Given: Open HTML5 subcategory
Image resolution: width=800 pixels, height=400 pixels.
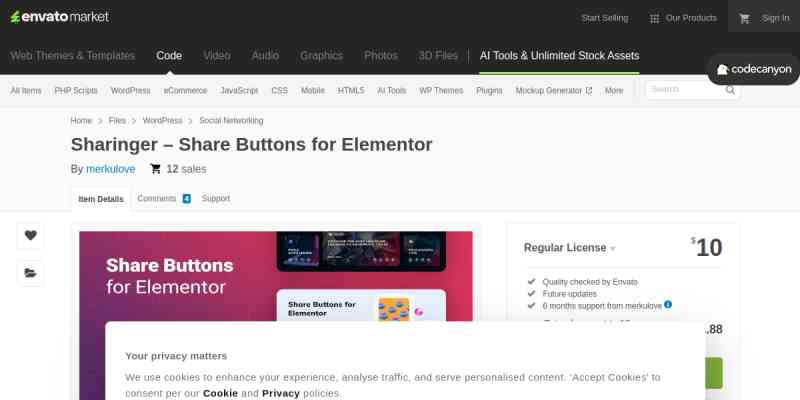Looking at the screenshot, I should click(x=351, y=90).
